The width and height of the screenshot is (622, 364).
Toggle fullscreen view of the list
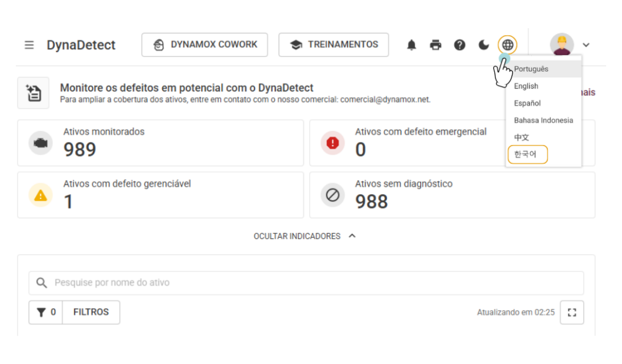572,312
